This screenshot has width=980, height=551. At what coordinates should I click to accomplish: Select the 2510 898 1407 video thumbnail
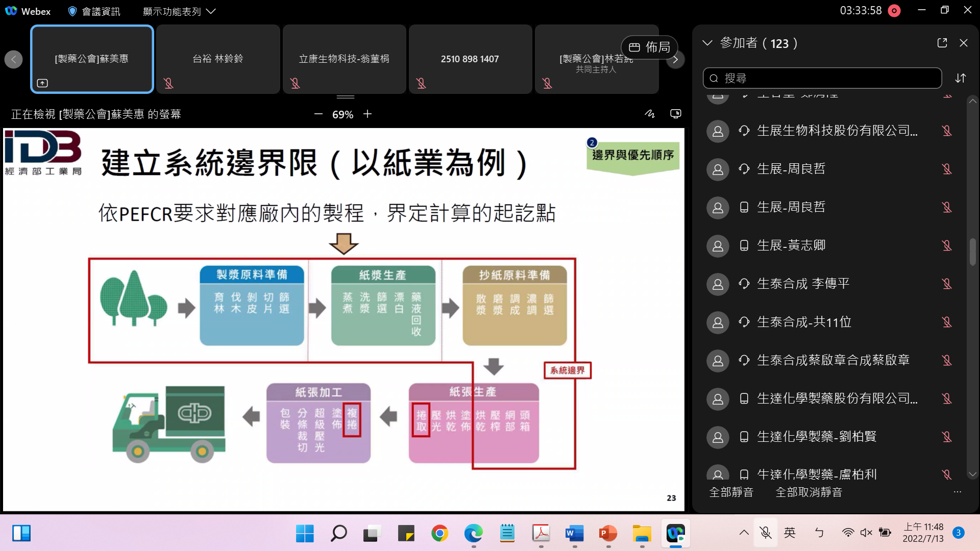point(470,59)
